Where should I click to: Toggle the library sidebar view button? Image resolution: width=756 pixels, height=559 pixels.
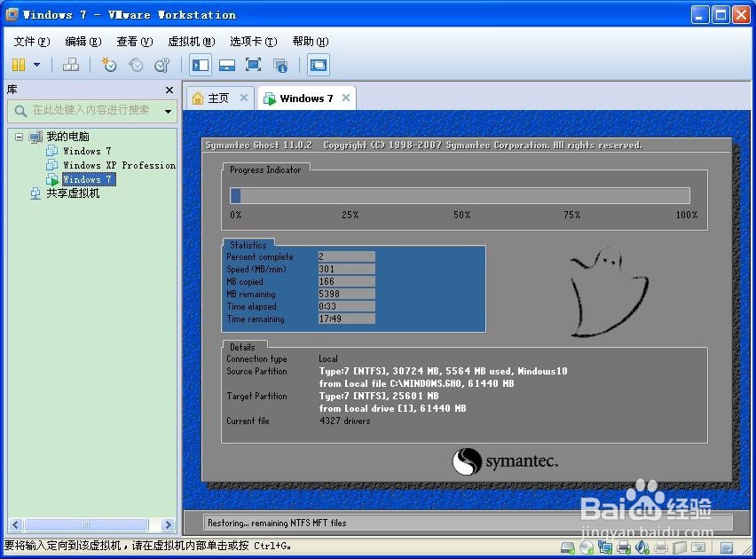point(200,65)
